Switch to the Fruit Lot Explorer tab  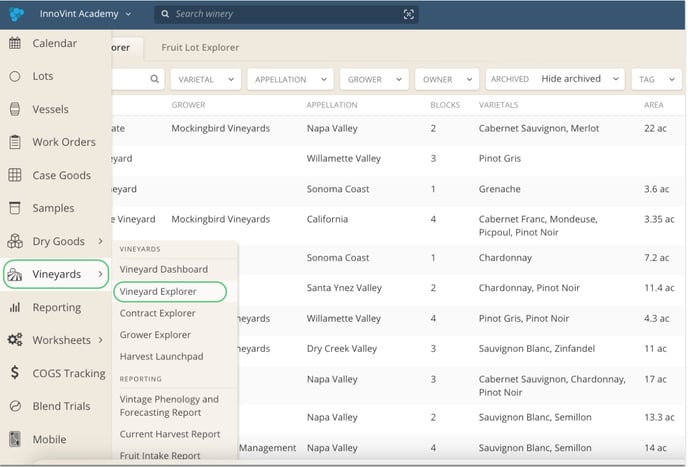pos(200,47)
